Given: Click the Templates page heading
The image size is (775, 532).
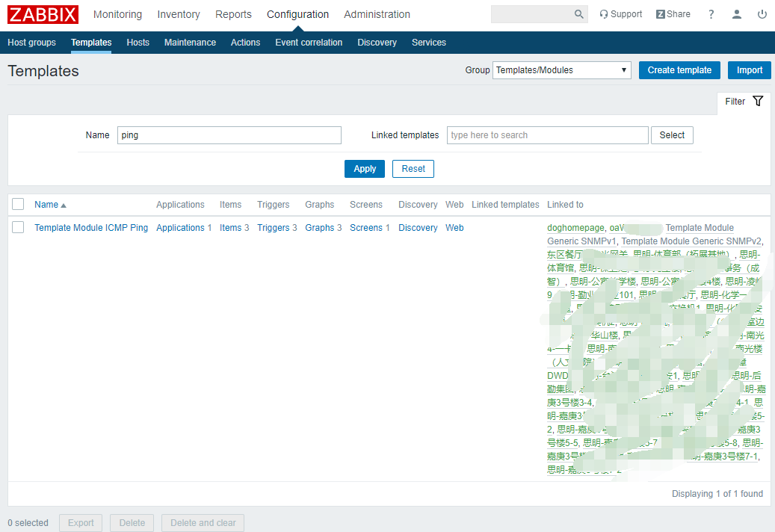Looking at the screenshot, I should [43, 71].
